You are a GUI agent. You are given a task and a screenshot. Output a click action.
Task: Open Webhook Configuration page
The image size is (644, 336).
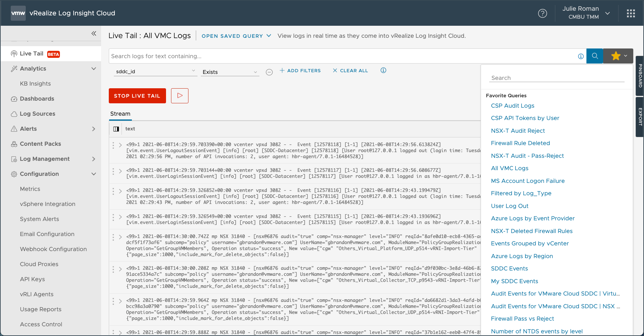(x=53, y=249)
